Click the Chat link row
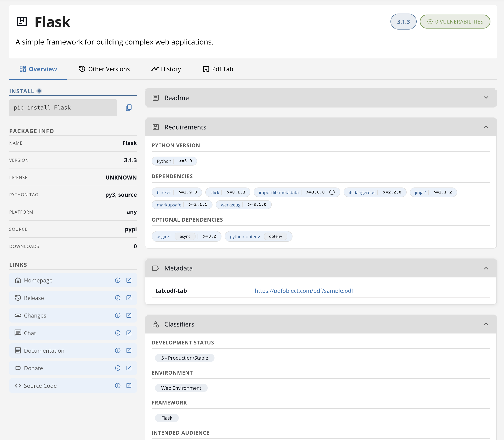 tap(73, 333)
